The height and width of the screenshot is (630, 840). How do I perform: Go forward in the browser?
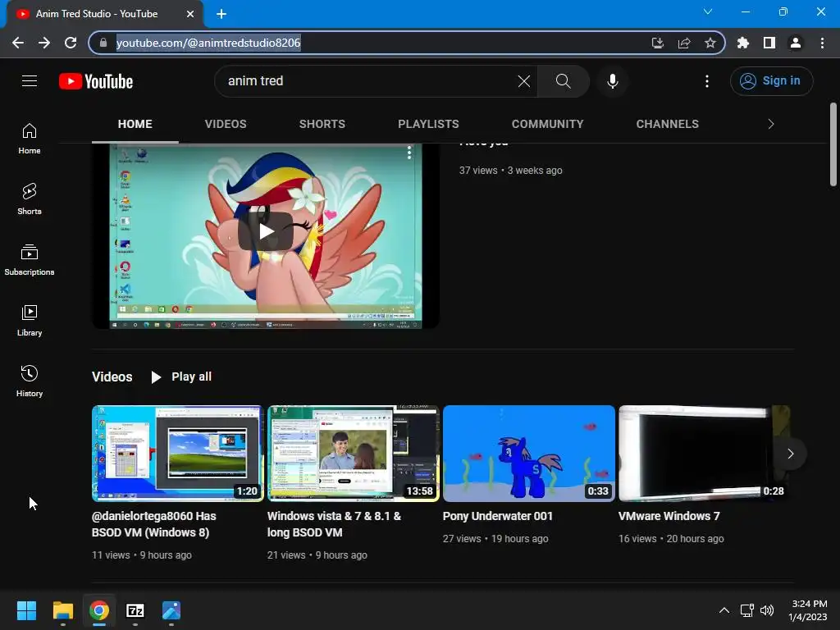[x=44, y=43]
